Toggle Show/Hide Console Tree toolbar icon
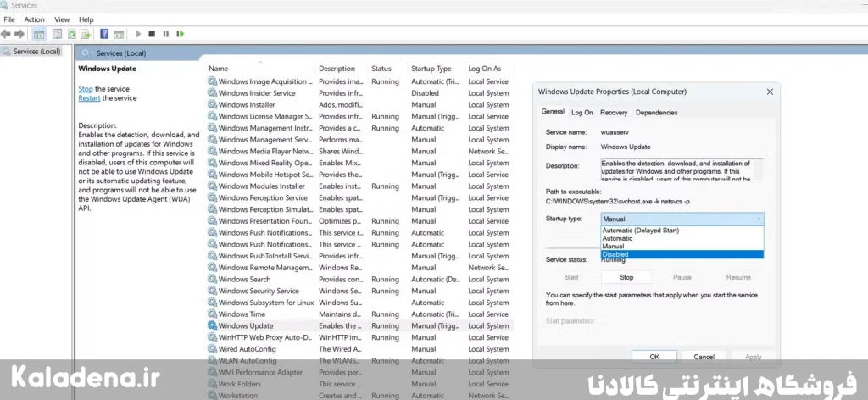Image resolution: width=868 pixels, height=400 pixels. pos(39,34)
